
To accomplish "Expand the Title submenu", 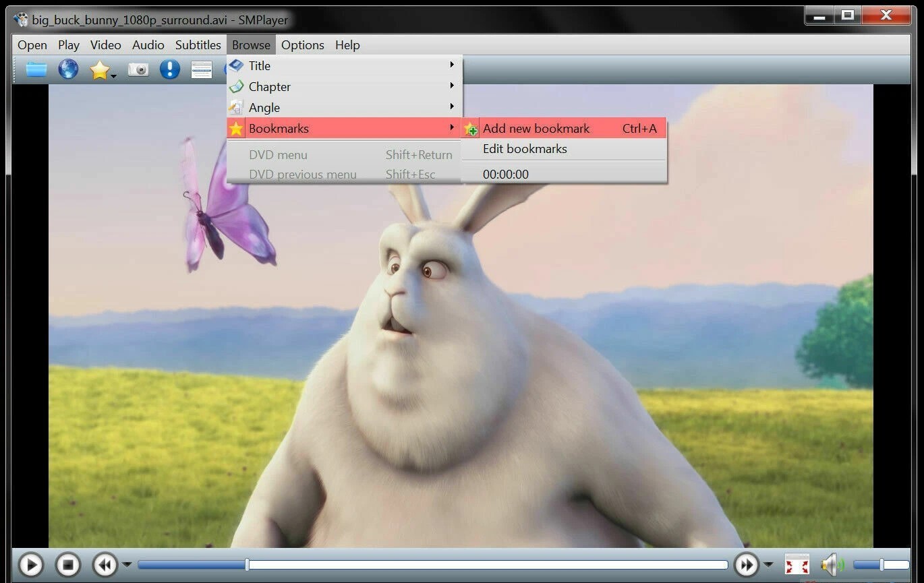I will click(344, 65).
